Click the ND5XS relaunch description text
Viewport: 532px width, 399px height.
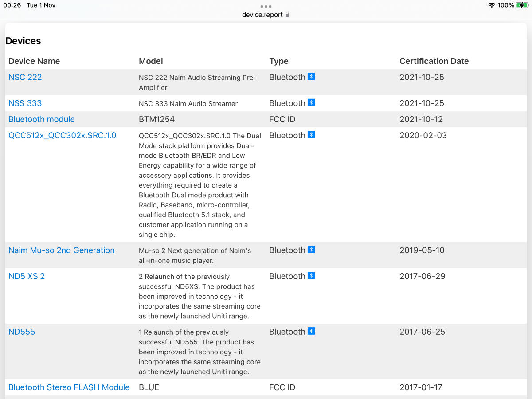(x=199, y=297)
